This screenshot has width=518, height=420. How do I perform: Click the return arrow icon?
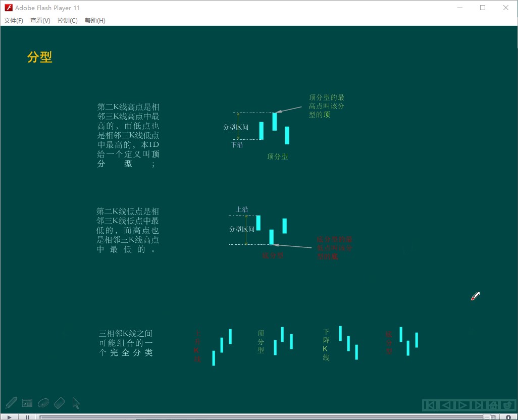tap(507, 405)
